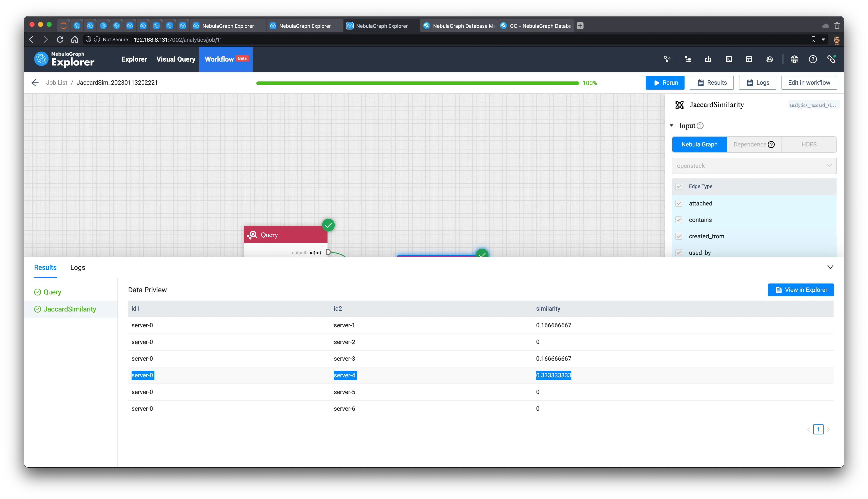Open the help question mark icon in header
The height and width of the screenshot is (499, 868).
click(x=813, y=59)
